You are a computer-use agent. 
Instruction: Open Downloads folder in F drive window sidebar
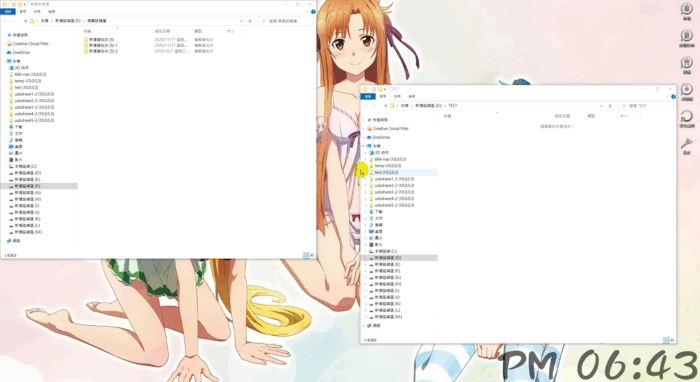click(16, 127)
